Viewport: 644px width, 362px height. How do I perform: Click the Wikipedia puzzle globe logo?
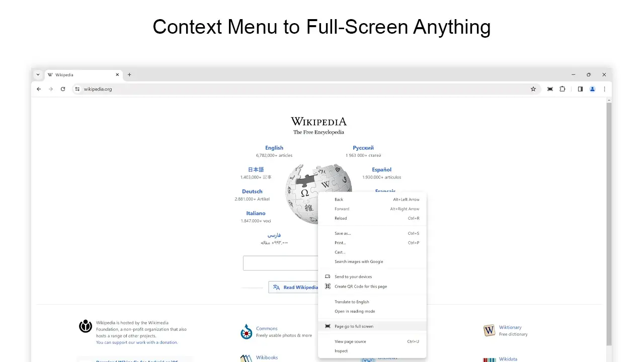[x=303, y=194]
